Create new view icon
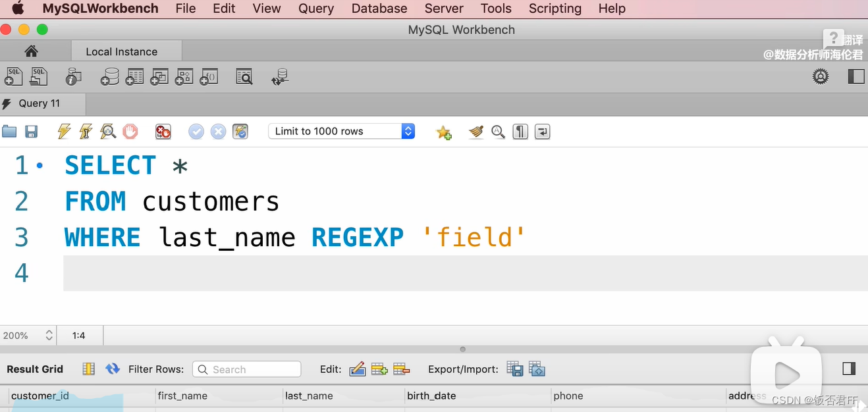 pos(159,77)
